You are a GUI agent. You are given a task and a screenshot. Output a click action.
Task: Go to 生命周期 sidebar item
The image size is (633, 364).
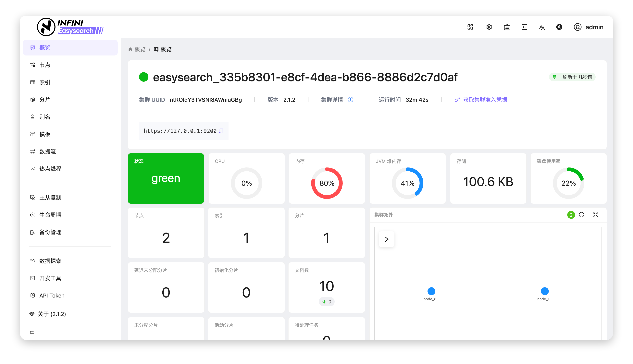[50, 215]
